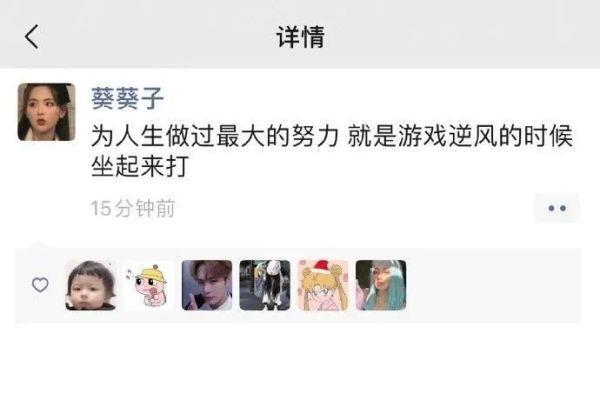This screenshot has width=600, height=407.
Task: Open the pink cartoon with yellow hat avatar
Action: tap(149, 285)
